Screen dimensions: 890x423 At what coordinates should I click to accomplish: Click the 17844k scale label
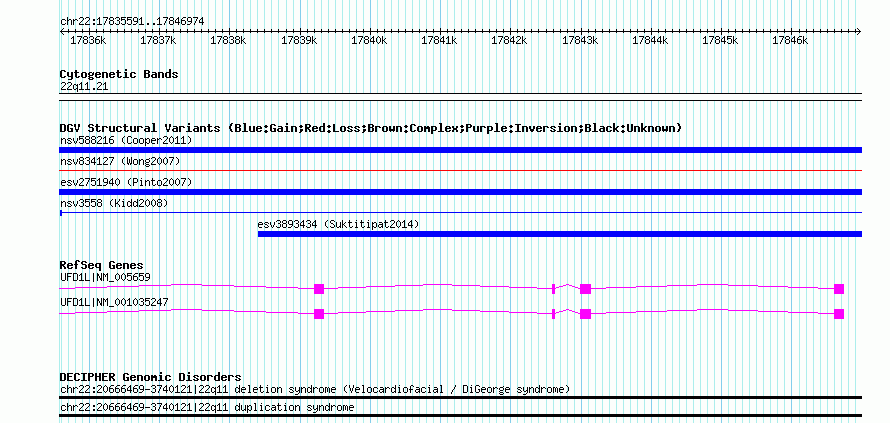650,40
